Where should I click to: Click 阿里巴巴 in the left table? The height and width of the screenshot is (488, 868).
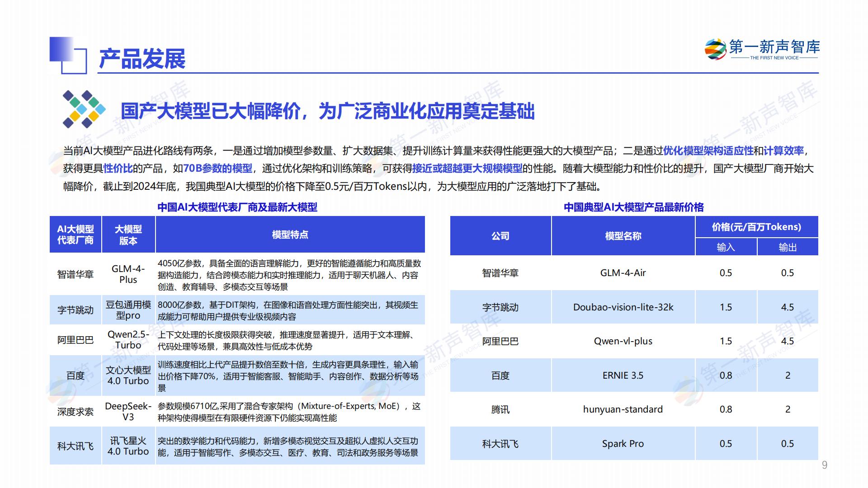point(75,340)
